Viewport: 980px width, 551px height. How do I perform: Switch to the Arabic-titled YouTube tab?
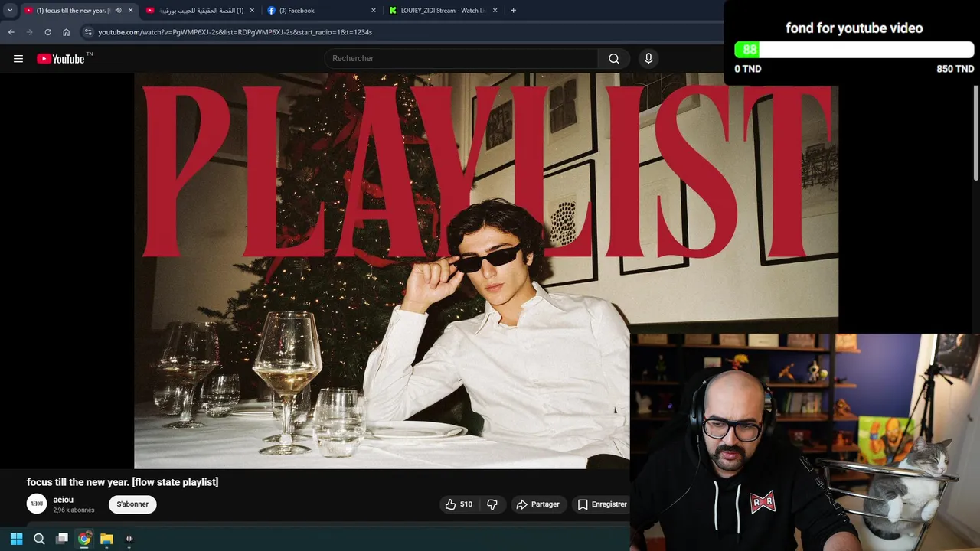point(201,11)
